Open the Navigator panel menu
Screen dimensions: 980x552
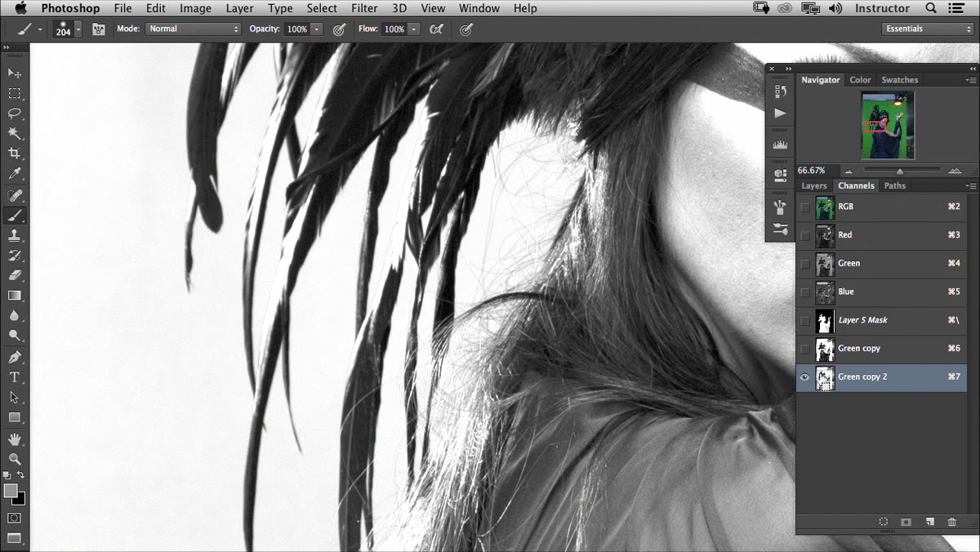970,80
